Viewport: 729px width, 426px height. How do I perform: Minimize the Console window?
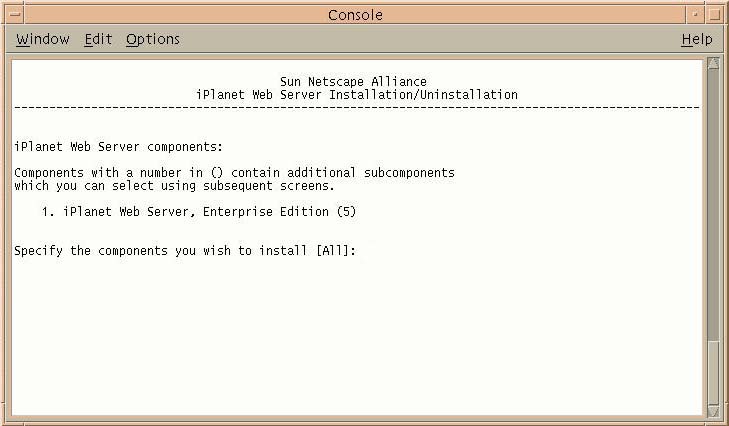coord(695,14)
